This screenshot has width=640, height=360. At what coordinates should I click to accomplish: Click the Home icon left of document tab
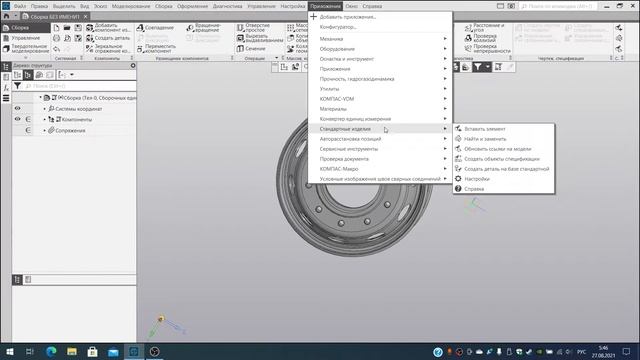point(6,16)
